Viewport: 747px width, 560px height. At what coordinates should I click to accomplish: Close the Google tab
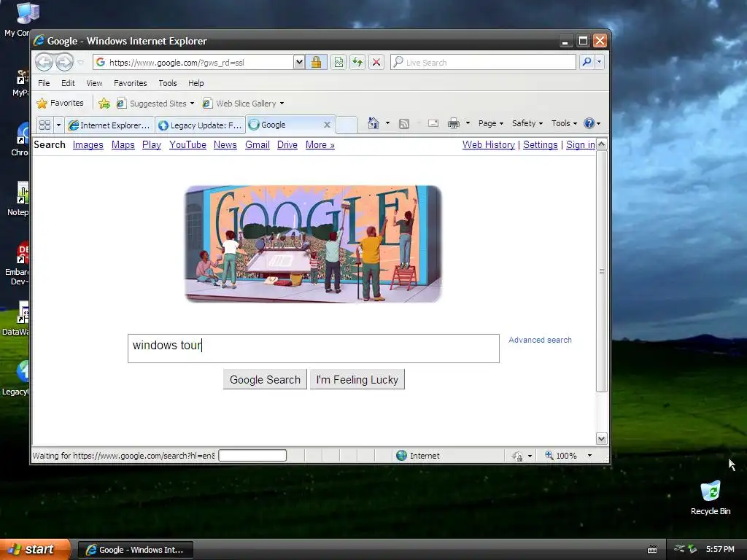(327, 125)
